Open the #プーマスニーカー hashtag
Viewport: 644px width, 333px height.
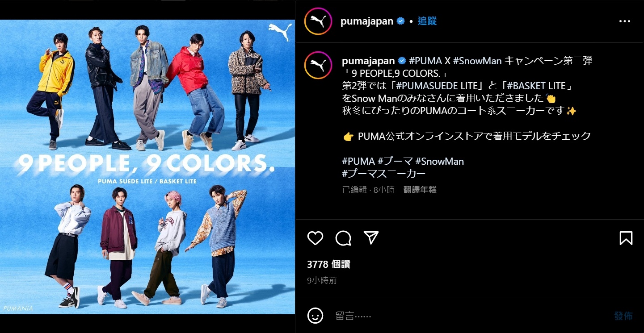click(383, 174)
